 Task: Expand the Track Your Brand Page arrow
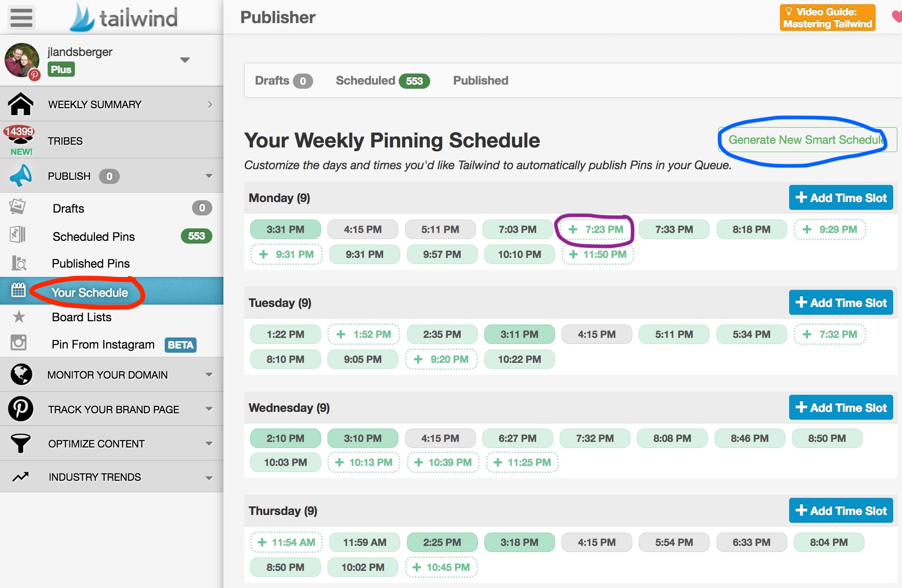(x=209, y=409)
